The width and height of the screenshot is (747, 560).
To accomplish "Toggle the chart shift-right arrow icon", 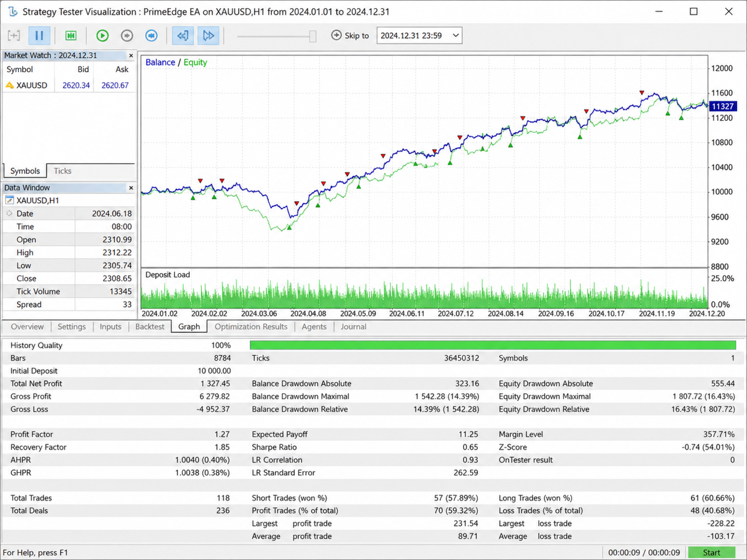I will click(209, 35).
